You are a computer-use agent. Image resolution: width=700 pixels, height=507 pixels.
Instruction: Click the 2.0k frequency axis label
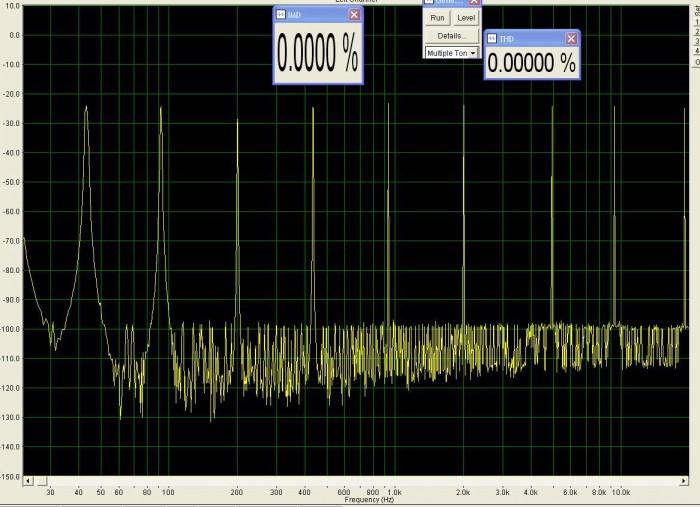[463, 492]
